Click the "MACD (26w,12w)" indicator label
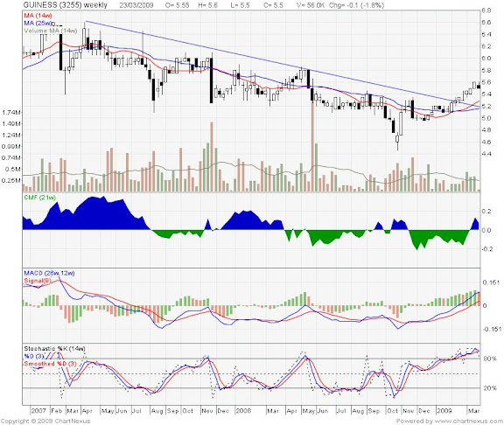The image size is (504, 425). pyautogui.click(x=49, y=273)
